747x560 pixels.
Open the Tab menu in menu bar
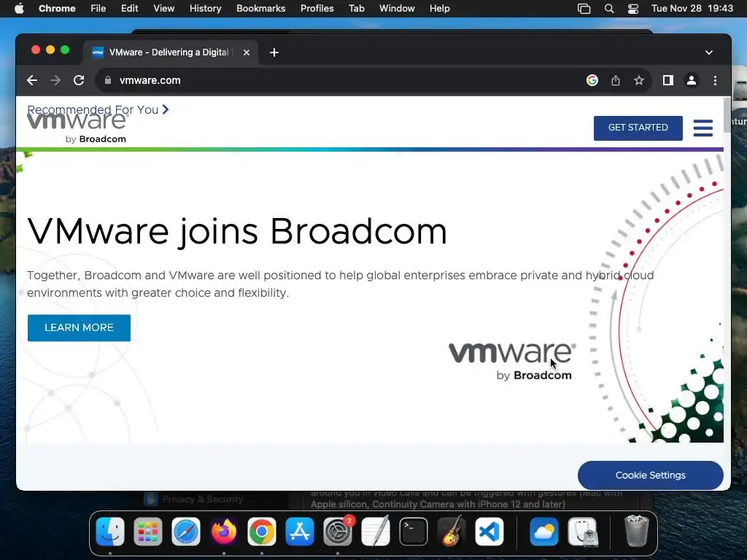[x=356, y=9]
